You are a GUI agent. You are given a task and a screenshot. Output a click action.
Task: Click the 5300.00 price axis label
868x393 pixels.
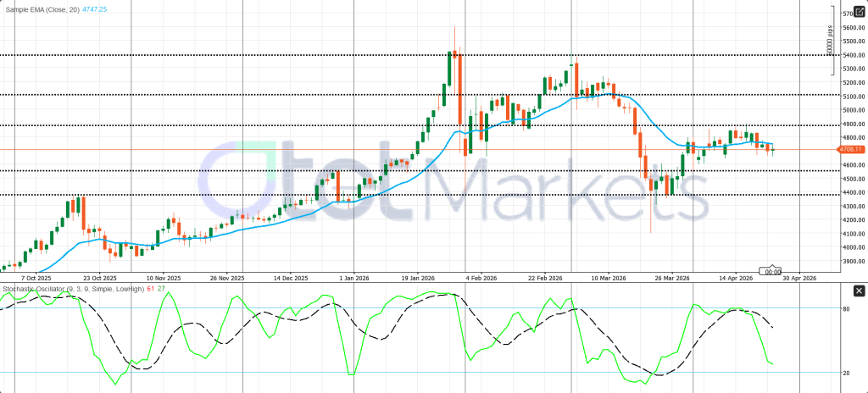(853, 69)
